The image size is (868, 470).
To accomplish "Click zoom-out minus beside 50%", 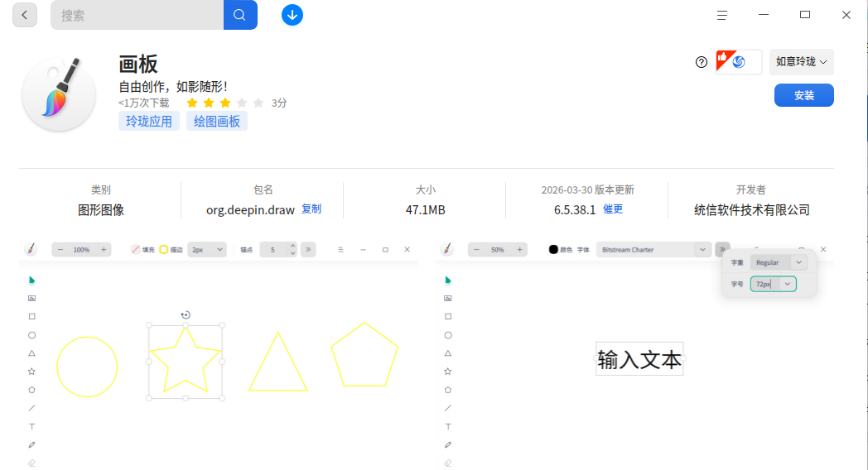I will point(476,250).
